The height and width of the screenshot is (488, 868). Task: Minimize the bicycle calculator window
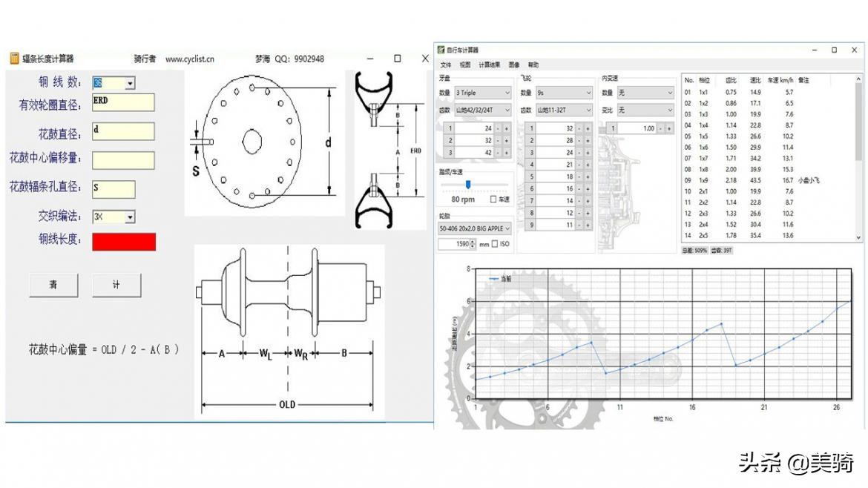tap(815, 50)
